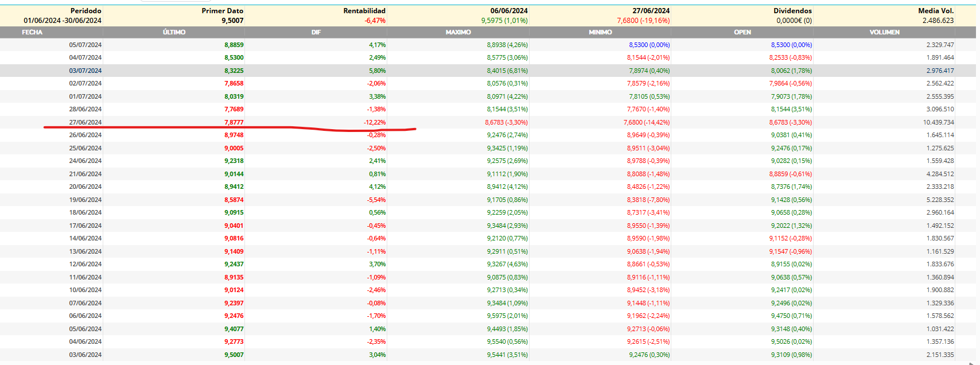
Task: Select the 27/06/2024 date row
Action: pyautogui.click(x=488, y=122)
